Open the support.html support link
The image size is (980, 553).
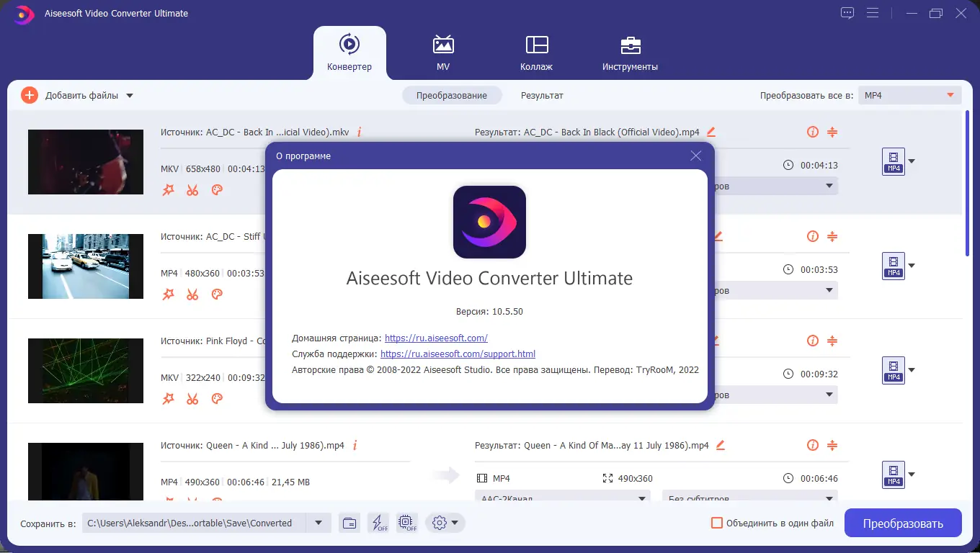pyautogui.click(x=458, y=354)
